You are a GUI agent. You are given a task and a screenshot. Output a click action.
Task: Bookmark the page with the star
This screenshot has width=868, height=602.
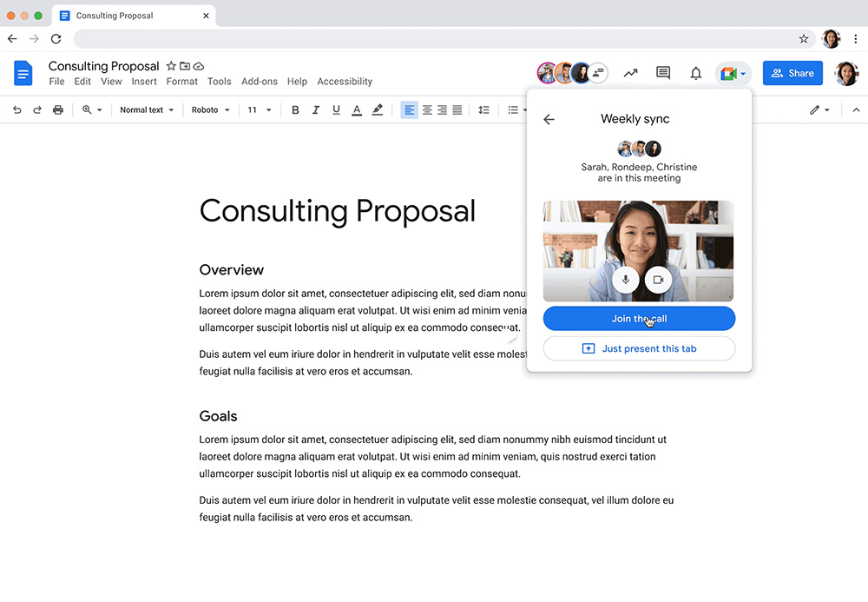coord(804,39)
